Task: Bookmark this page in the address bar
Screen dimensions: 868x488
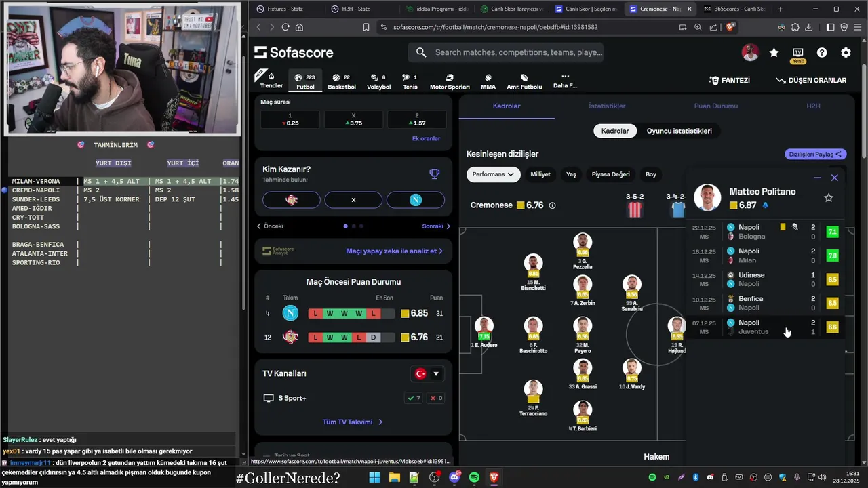Action: tap(366, 27)
